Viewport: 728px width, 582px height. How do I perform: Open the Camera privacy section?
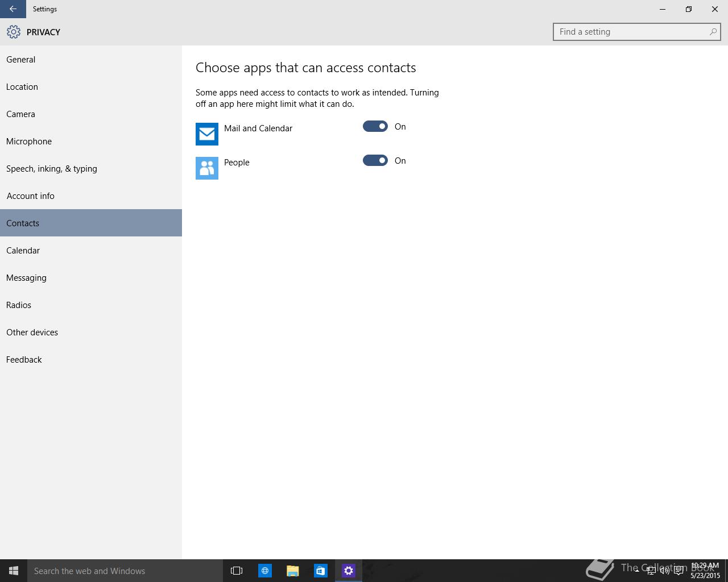click(91, 114)
